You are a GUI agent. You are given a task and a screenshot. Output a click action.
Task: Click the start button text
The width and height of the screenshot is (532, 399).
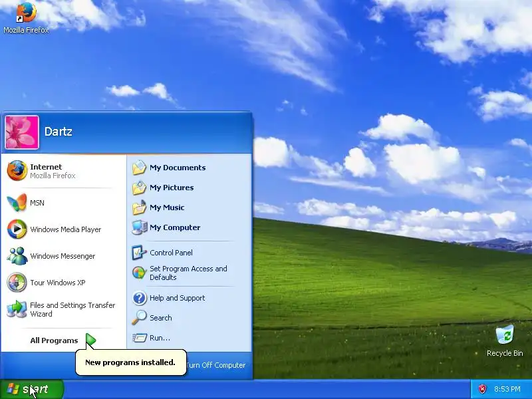pos(35,389)
